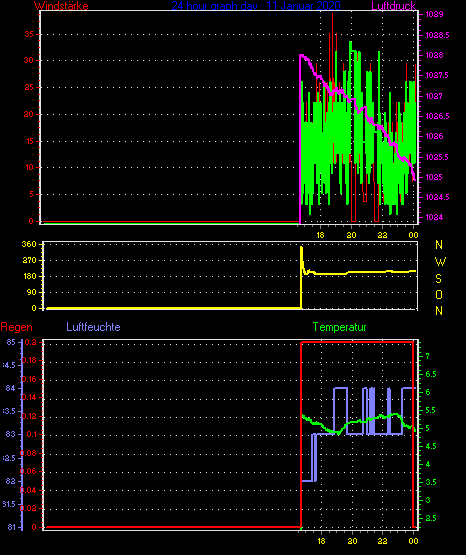This screenshot has width=466, height=555.
Task: Click the Luftdruck axis label
Action: pos(393,6)
